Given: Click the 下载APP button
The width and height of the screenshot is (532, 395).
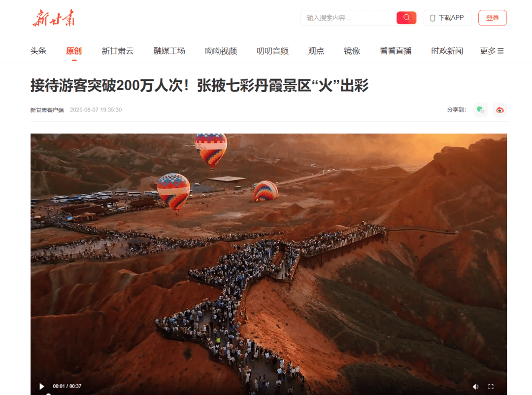Looking at the screenshot, I should (x=447, y=18).
